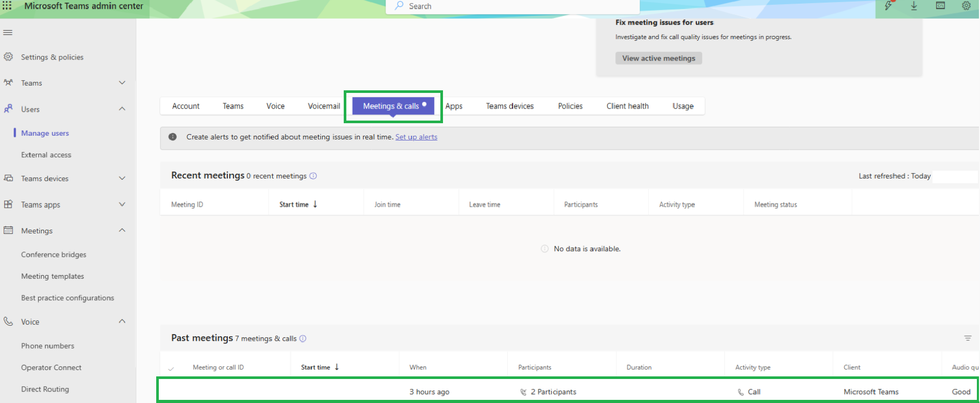Click the Settings & policies gear icon
Screen dimensions: 980x403
pyautogui.click(x=8, y=56)
